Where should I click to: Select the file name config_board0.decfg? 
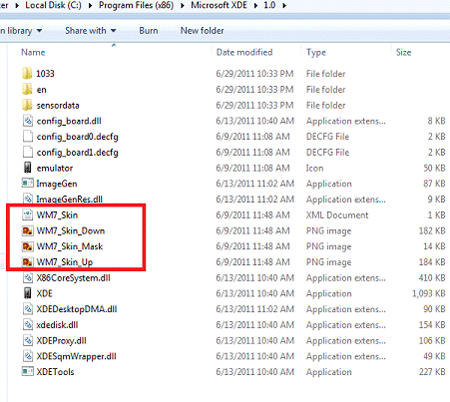click(77, 137)
